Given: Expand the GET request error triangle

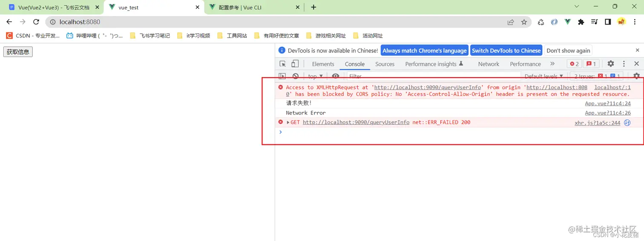Looking at the screenshot, I should (x=288, y=123).
